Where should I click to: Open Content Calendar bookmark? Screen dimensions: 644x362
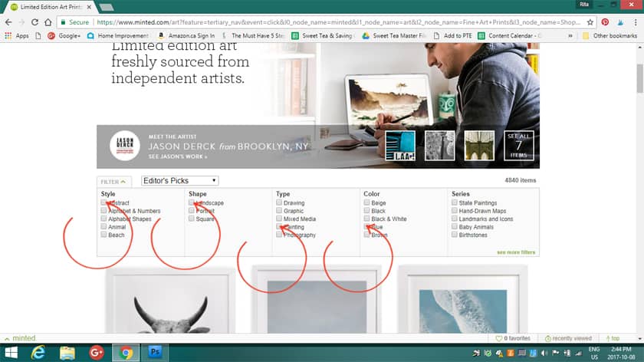click(509, 36)
